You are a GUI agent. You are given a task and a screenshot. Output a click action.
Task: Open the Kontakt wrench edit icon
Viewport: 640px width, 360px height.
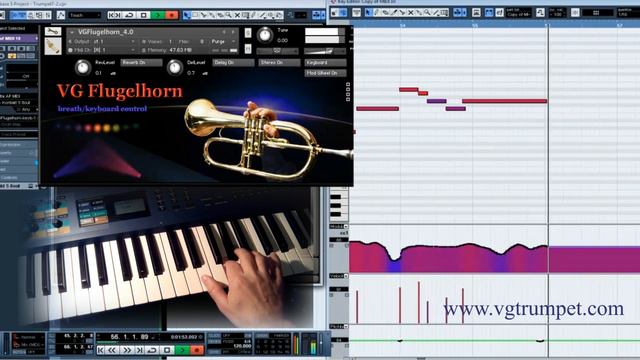(x=53, y=31)
